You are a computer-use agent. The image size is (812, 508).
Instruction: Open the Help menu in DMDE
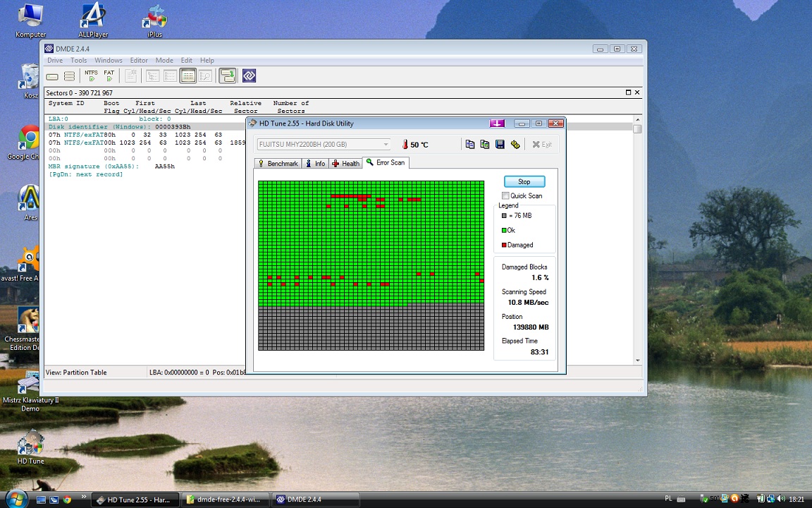207,60
